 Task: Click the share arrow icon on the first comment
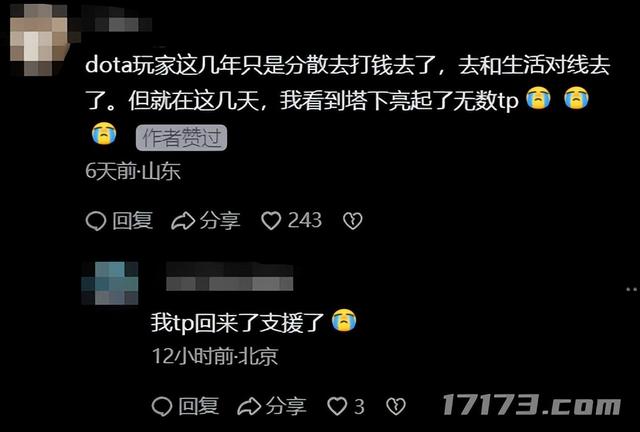(x=183, y=221)
